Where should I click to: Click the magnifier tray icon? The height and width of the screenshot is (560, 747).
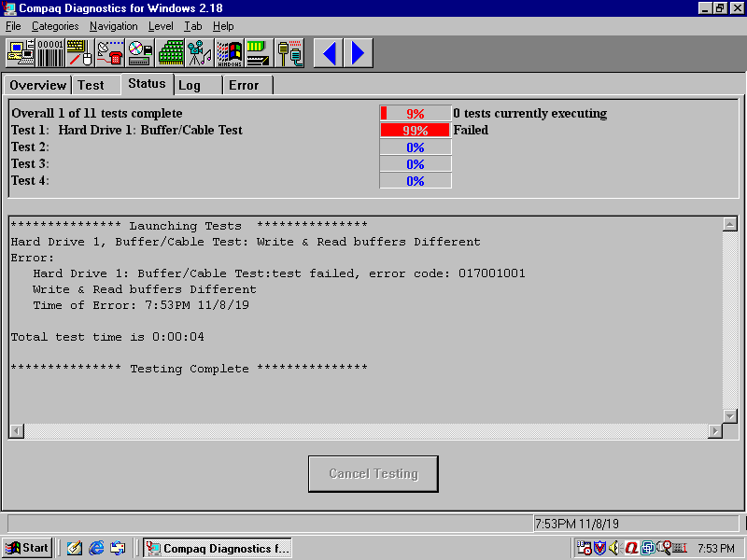pyautogui.click(x=664, y=548)
